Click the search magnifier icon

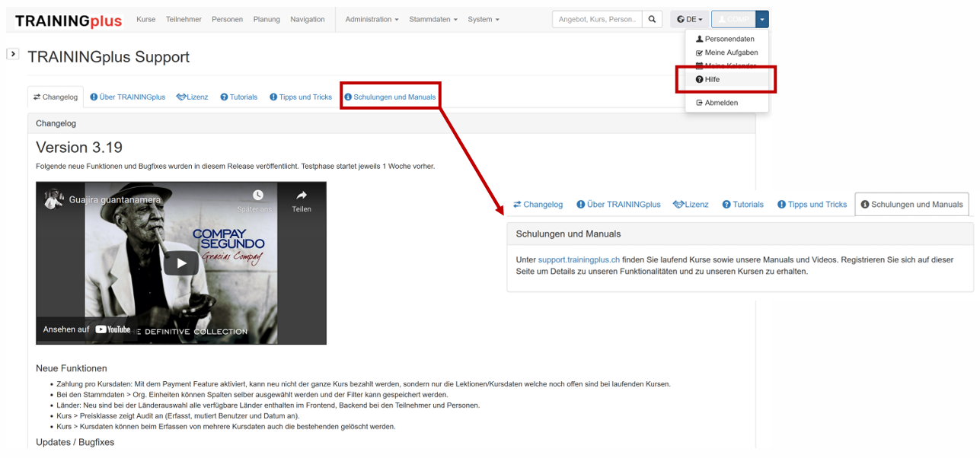coord(653,20)
